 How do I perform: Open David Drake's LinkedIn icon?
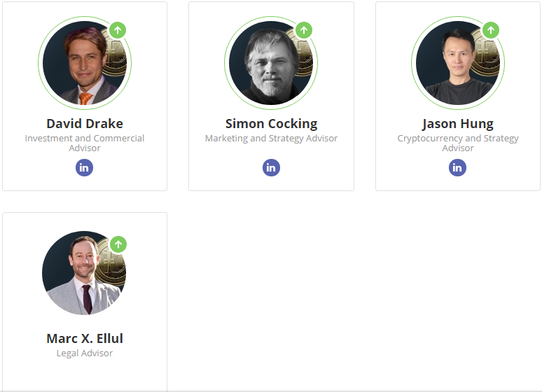(x=84, y=168)
